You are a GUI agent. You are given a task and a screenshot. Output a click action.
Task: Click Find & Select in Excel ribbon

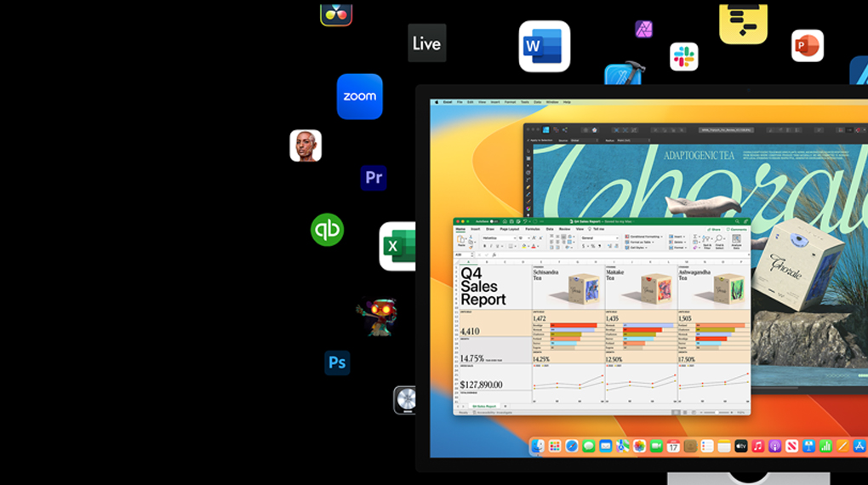click(720, 242)
